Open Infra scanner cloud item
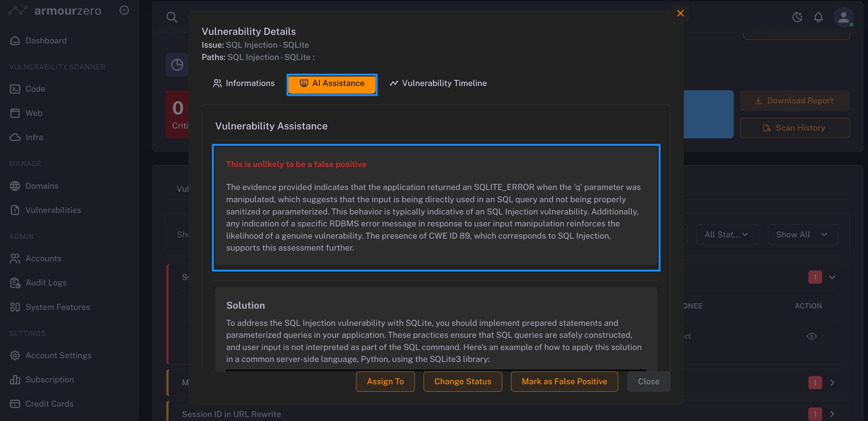 click(x=34, y=137)
